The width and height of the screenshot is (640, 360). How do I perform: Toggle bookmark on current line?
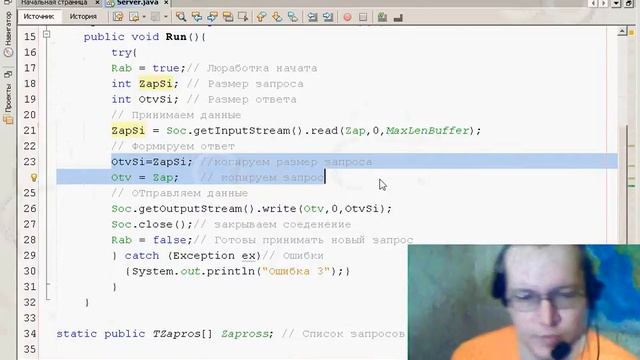[x=292, y=17]
